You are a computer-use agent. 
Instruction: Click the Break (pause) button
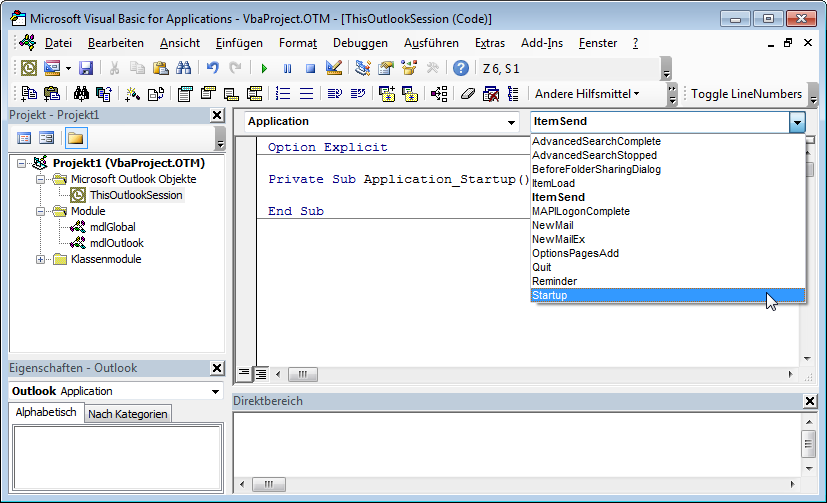coord(287,69)
